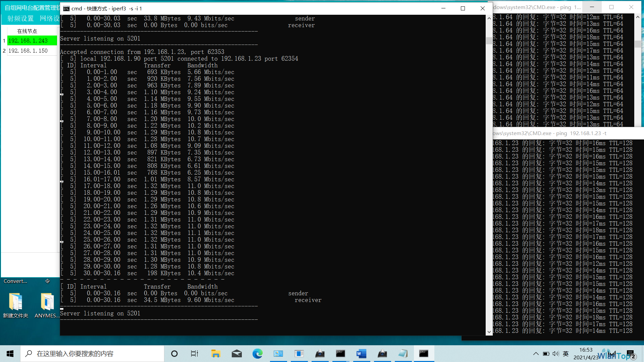
Task: Click the iperf3 cmd scrollbar thumb
Action: (489, 41)
